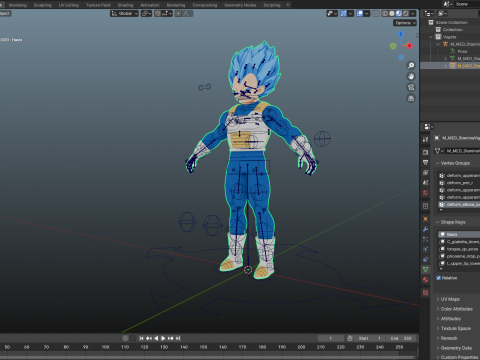Open the Object properties tab

click(425, 219)
